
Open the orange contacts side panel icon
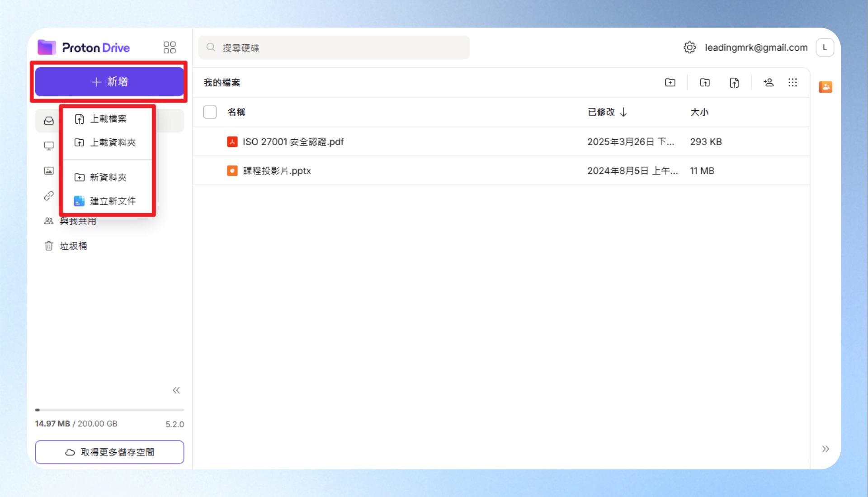point(826,87)
